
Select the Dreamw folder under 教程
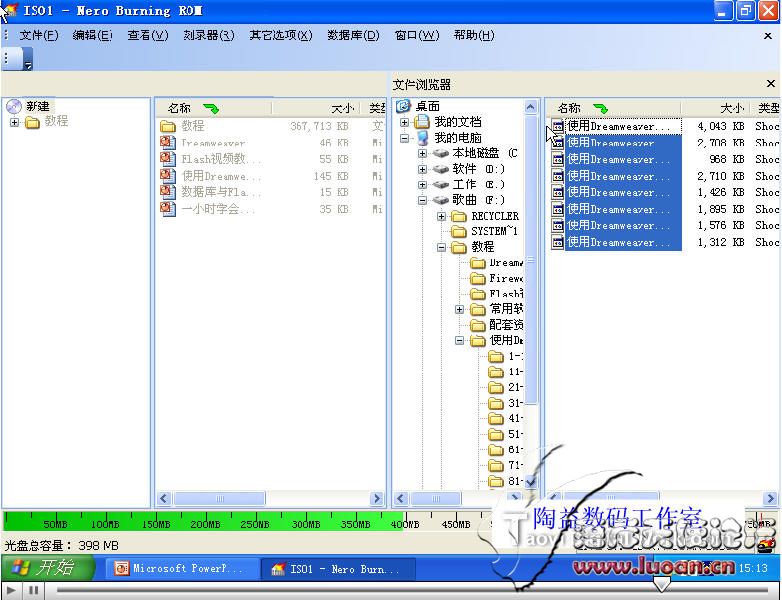point(496,263)
